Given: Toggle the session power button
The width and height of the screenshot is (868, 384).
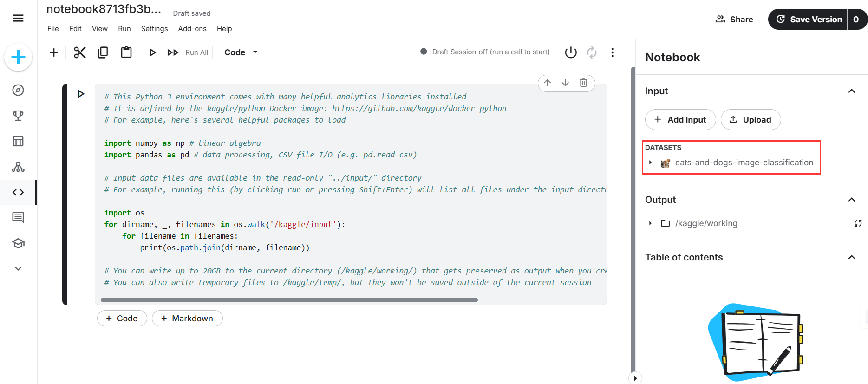Looking at the screenshot, I should coord(571,52).
